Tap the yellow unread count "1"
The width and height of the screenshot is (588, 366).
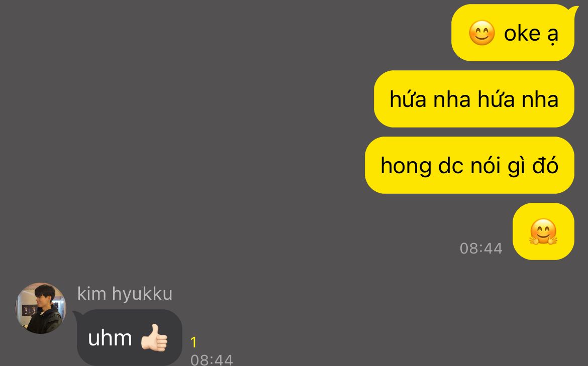[193, 342]
